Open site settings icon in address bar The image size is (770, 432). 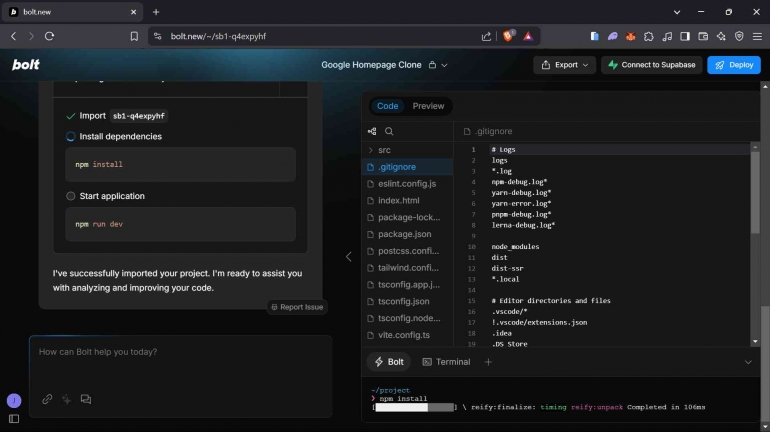click(x=157, y=36)
